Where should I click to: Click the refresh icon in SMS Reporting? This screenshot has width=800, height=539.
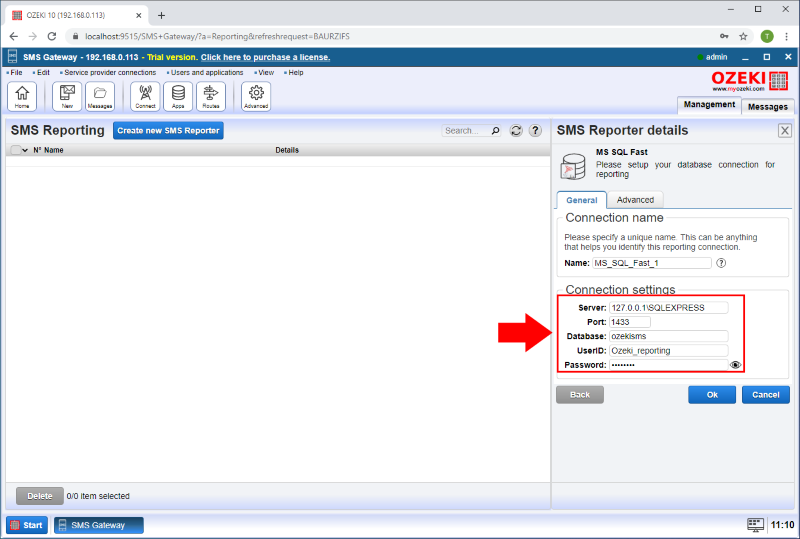pos(516,131)
